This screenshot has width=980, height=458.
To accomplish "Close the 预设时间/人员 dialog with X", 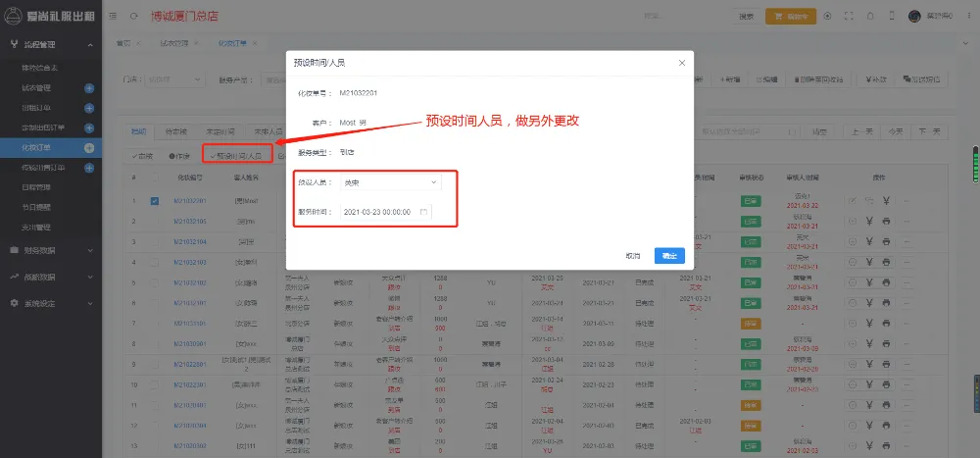I will 682,63.
